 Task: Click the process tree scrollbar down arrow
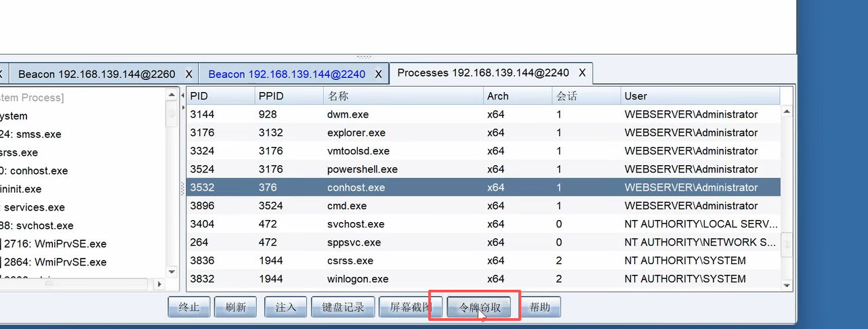[171, 272]
